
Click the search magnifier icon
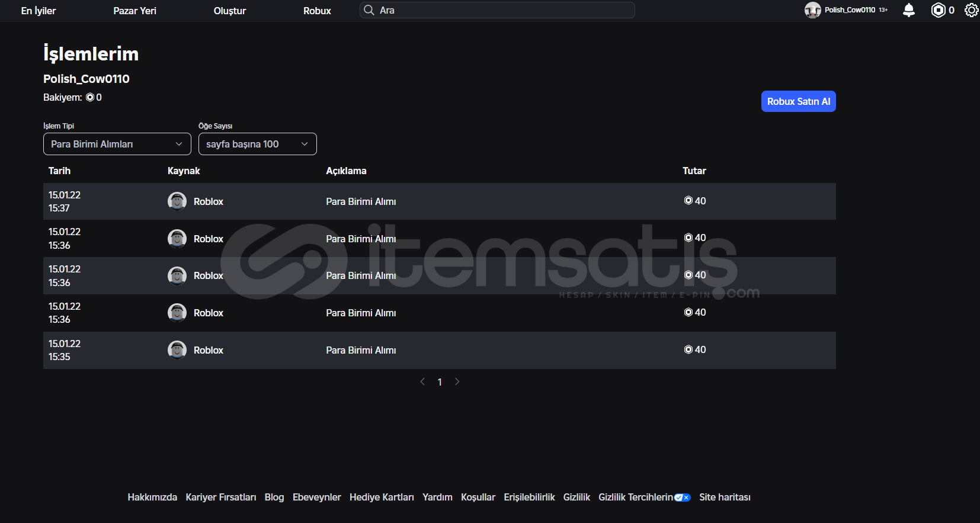coord(369,10)
